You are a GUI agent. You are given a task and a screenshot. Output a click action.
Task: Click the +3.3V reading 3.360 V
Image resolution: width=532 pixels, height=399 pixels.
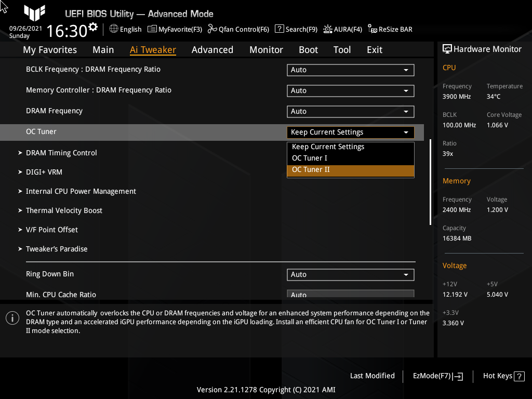point(453,323)
